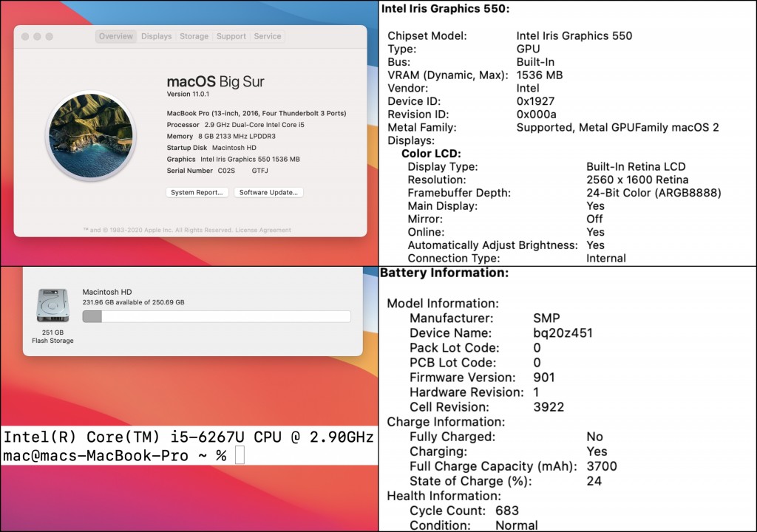Click the gray zoom window button

[x=50, y=36]
